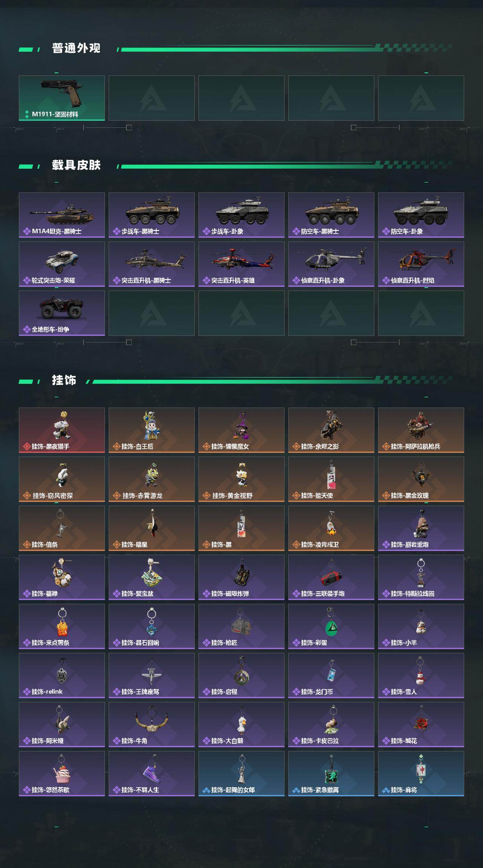Click the red 挂饰-黑夜猎手 charm
Image resolution: width=483 pixels, height=868 pixels.
62,430
